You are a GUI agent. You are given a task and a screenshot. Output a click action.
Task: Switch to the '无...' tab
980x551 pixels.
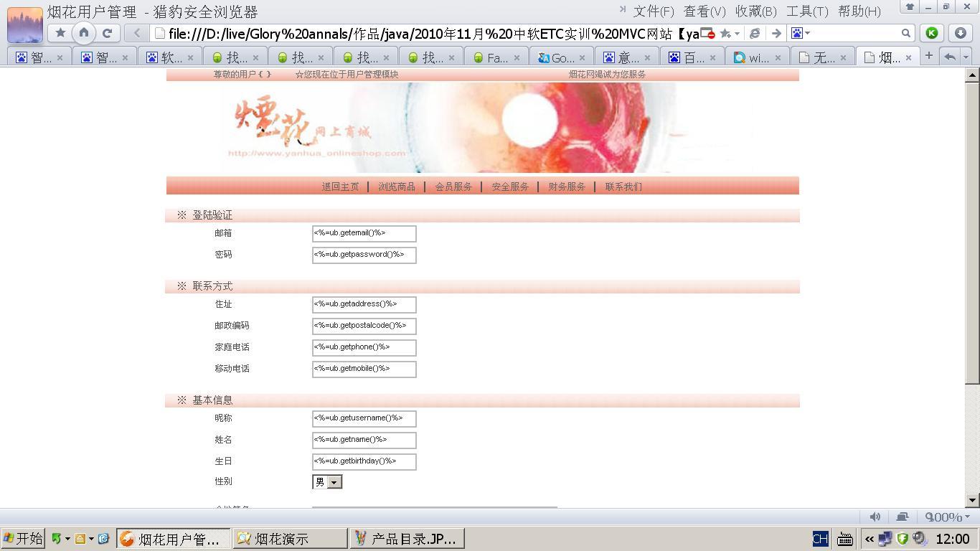pyautogui.click(x=823, y=57)
